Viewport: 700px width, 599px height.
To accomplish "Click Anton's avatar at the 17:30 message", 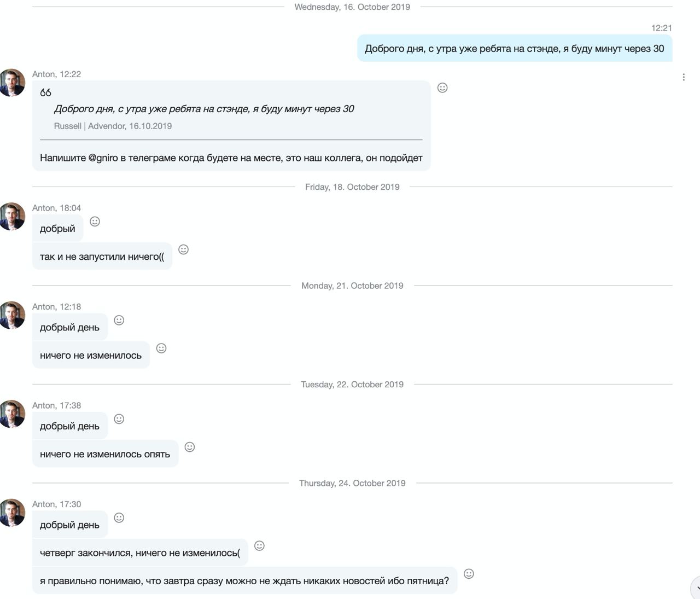I will [11, 513].
